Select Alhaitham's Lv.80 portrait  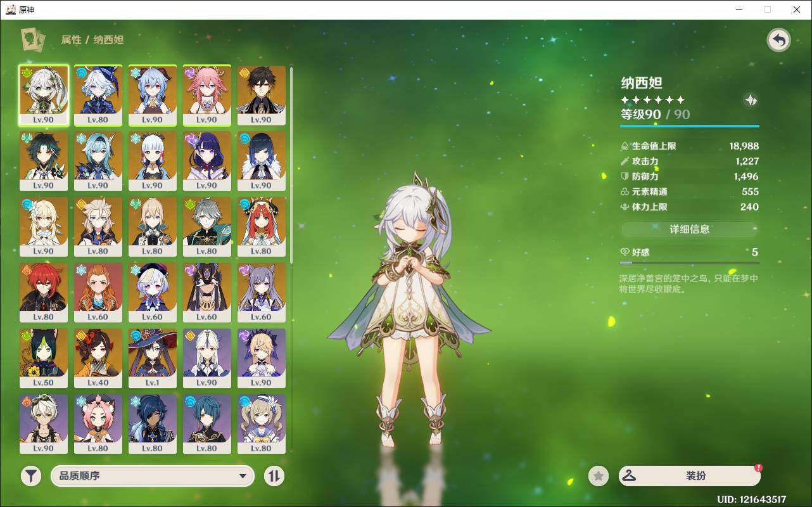[207, 227]
